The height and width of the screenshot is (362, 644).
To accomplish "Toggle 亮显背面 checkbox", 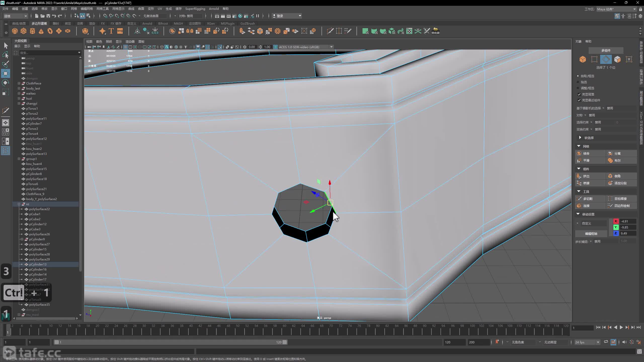I will click(579, 94).
